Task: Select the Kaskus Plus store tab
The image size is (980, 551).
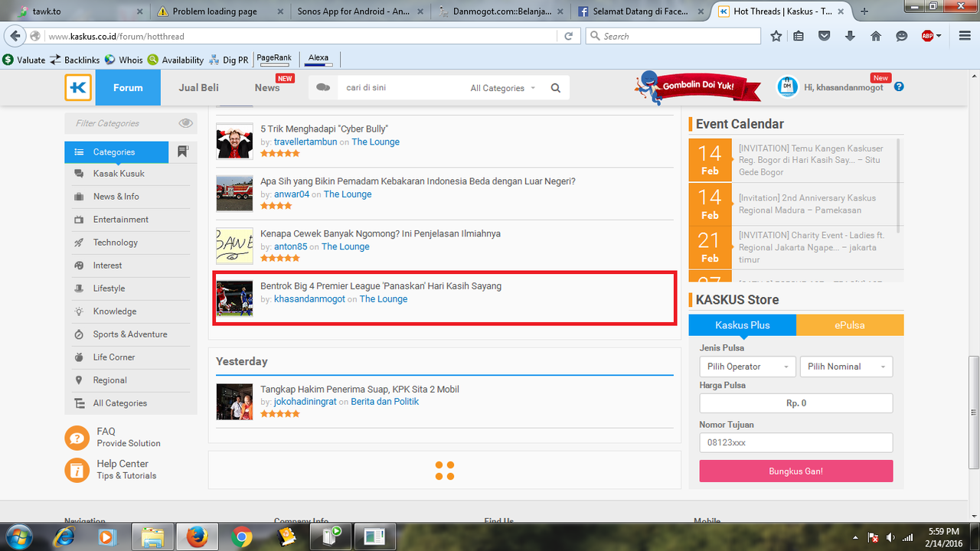Action: 743,325
